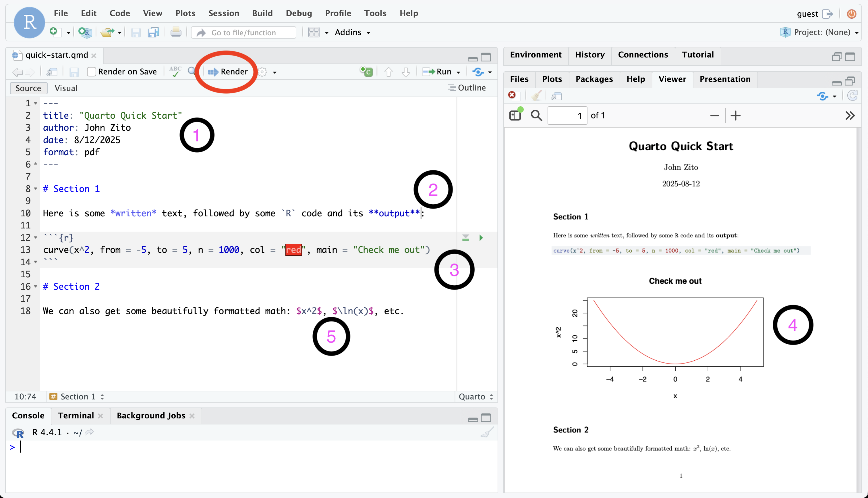The height and width of the screenshot is (498, 868).
Task: Switch editor to Source mode
Action: coord(28,88)
